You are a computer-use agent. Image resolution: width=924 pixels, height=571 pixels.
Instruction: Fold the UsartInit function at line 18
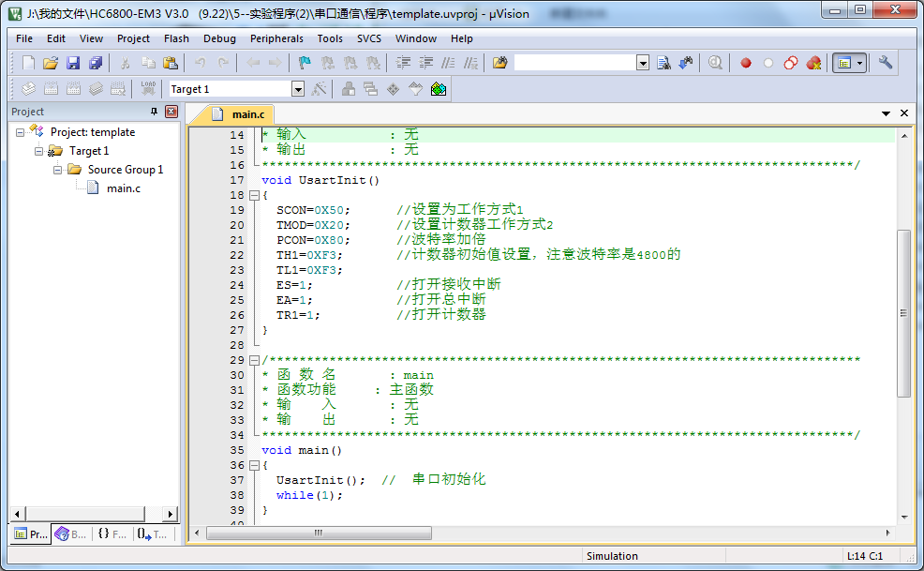[x=254, y=195]
